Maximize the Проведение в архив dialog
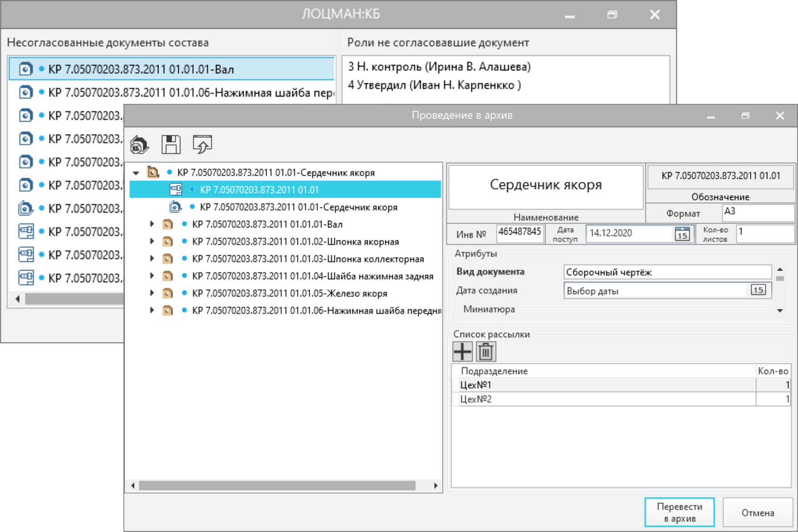Viewport: 798px width, 532px height. 745,116
